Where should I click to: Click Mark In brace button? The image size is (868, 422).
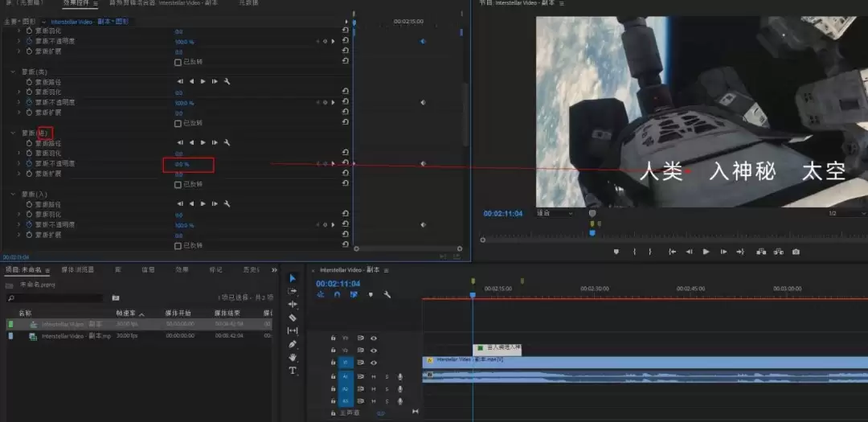tap(634, 252)
